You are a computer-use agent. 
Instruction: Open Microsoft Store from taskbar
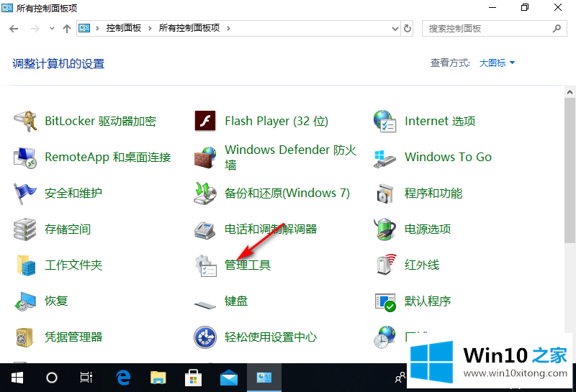point(193,378)
